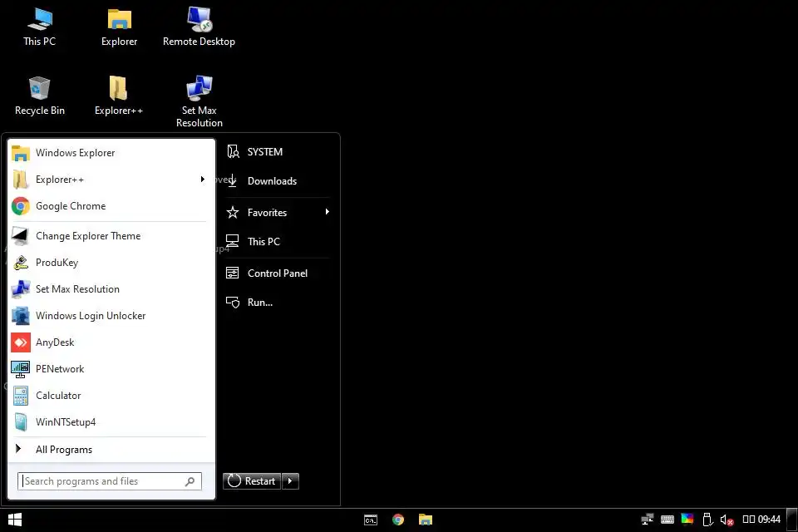Select Set Max Resolution in the Start menu
The width and height of the screenshot is (798, 532).
click(111, 288)
